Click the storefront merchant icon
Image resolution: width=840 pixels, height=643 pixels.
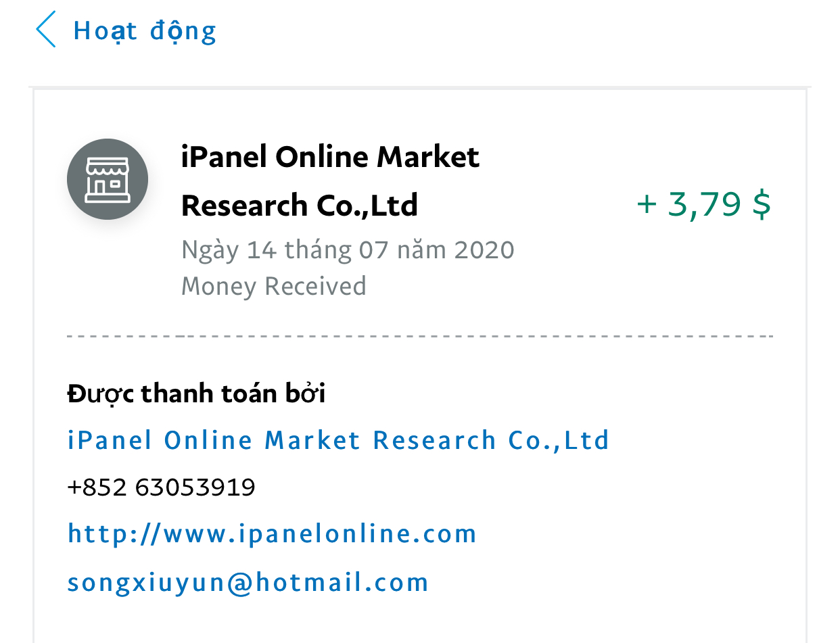pyautogui.click(x=108, y=179)
